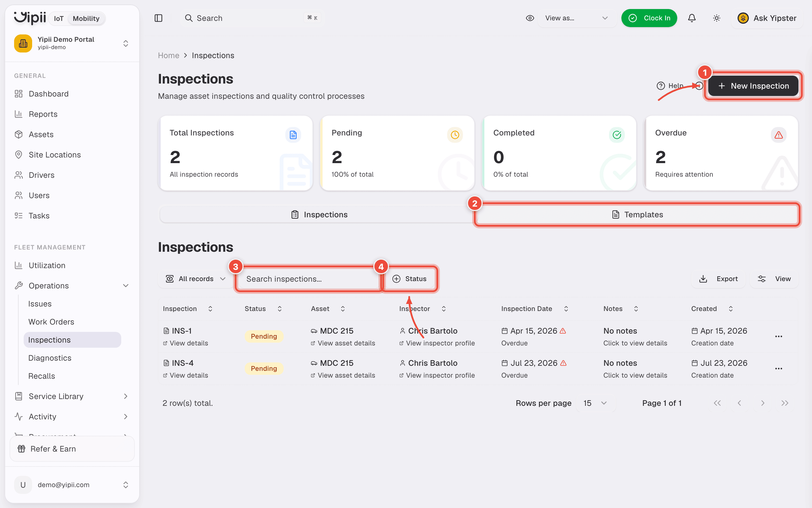Open Utilization page

[x=47, y=265]
